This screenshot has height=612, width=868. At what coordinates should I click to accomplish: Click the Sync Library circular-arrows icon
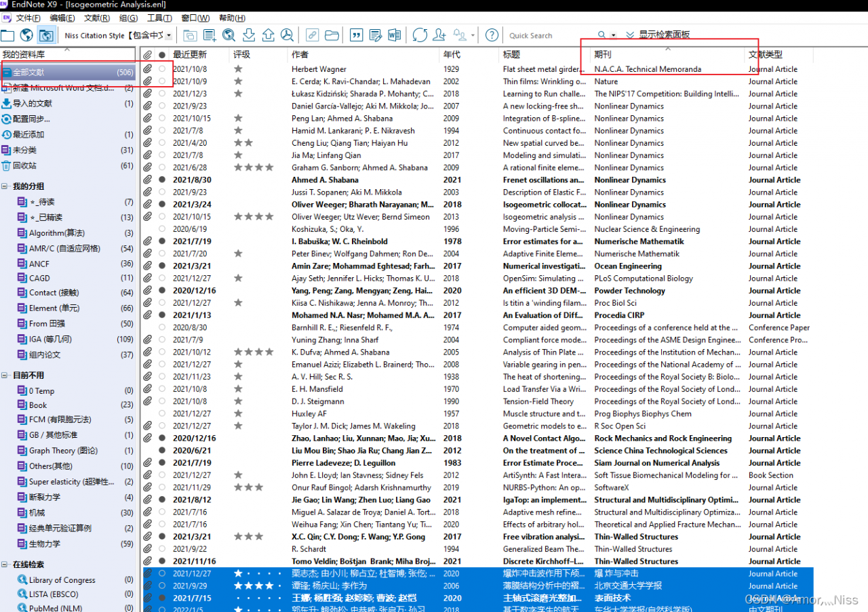[x=420, y=35]
